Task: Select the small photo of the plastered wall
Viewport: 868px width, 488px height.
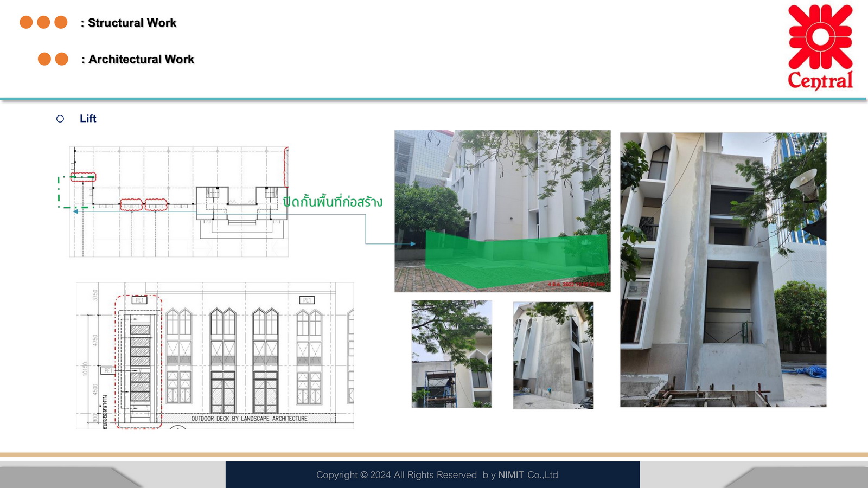Action: [x=553, y=355]
